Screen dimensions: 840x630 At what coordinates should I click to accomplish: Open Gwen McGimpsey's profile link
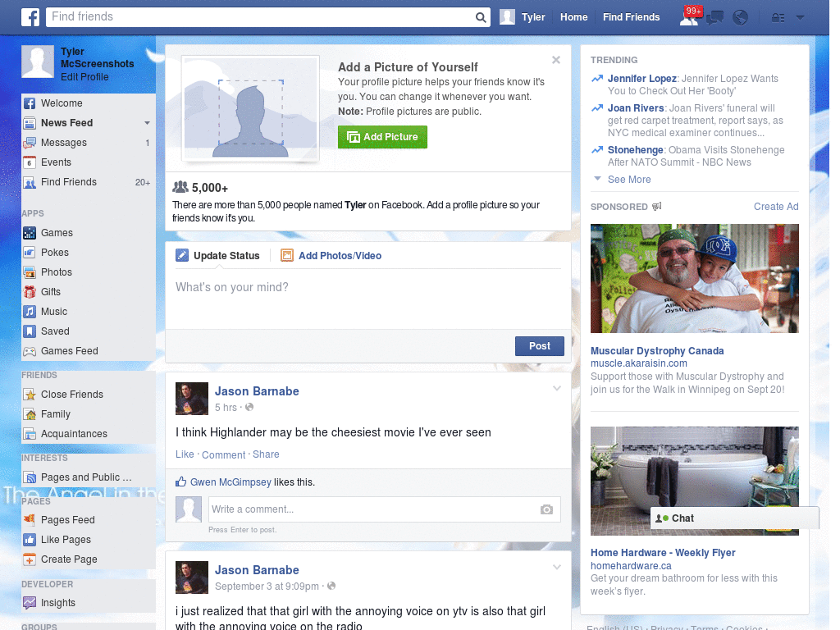click(x=231, y=482)
